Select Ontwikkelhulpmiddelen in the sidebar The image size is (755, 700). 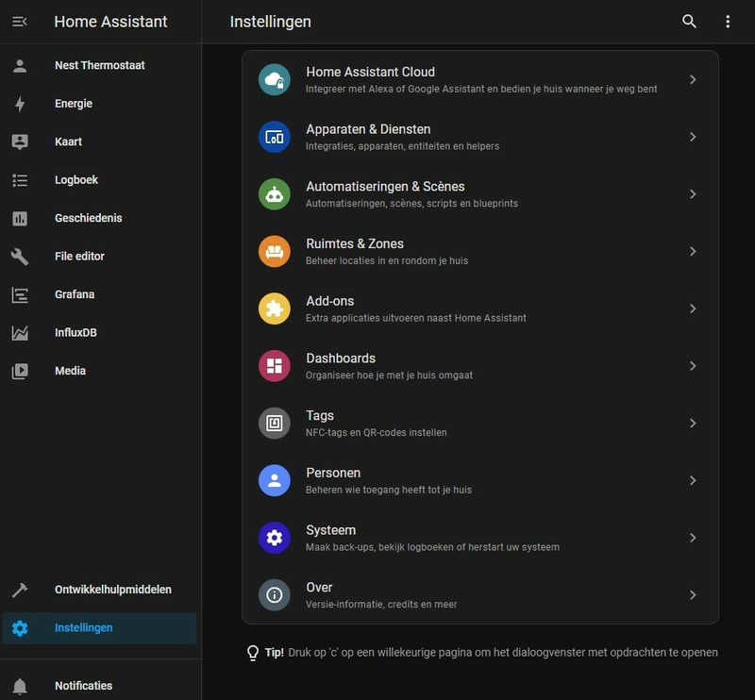(x=112, y=590)
